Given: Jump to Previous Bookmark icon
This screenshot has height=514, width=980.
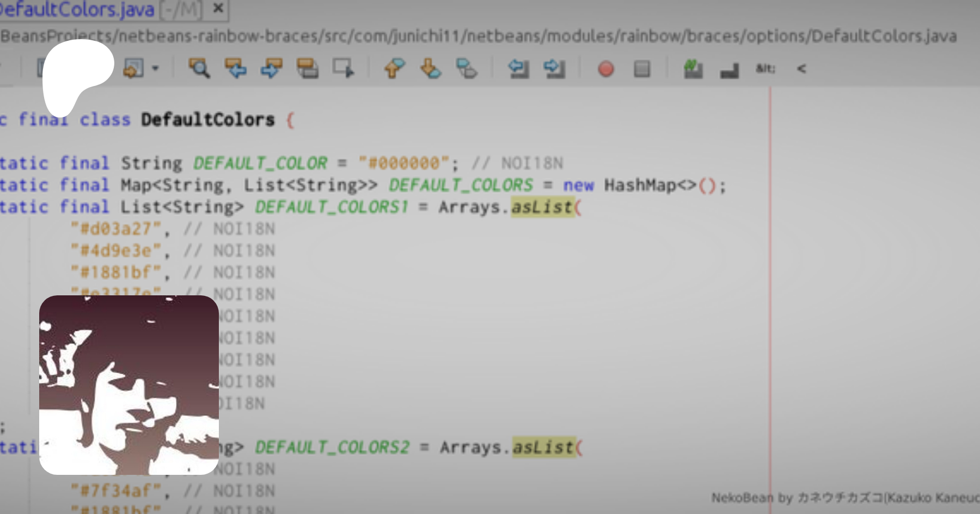Looking at the screenshot, I should click(394, 69).
